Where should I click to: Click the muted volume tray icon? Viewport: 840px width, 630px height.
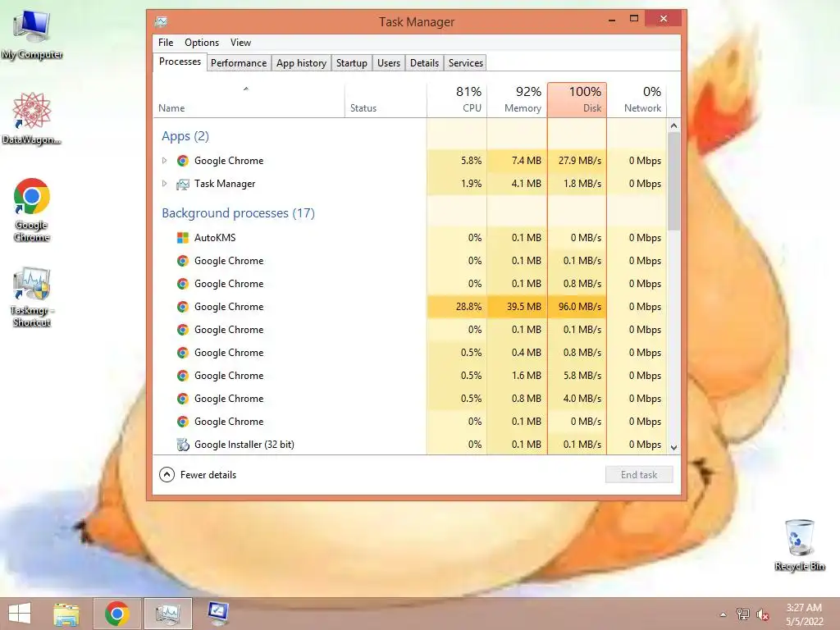pos(762,614)
